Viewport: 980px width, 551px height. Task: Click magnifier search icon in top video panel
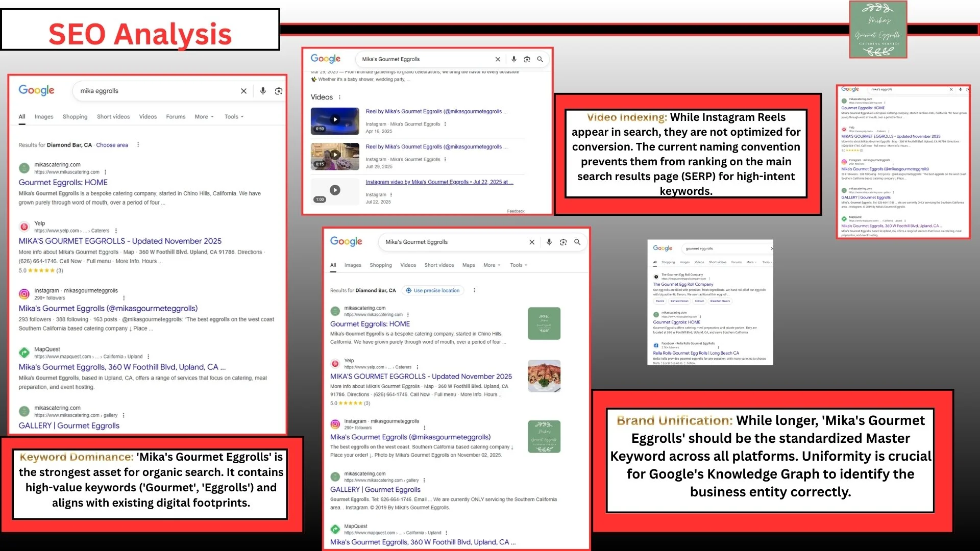click(540, 59)
